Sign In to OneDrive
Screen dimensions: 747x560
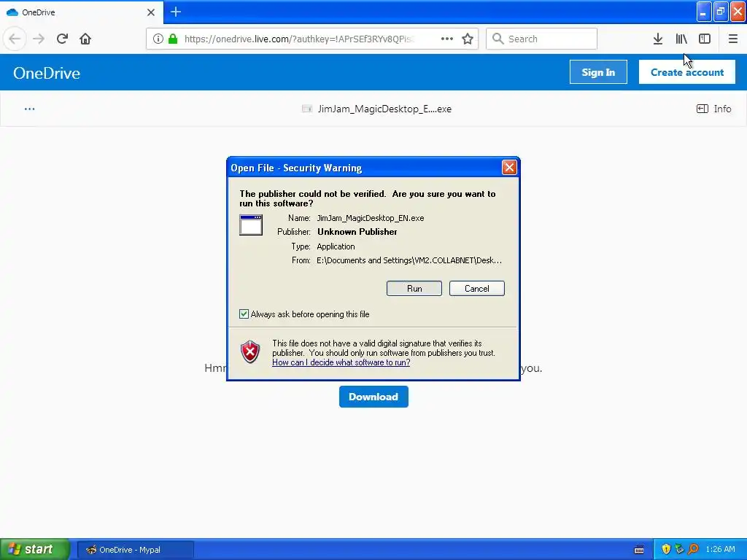coord(598,72)
